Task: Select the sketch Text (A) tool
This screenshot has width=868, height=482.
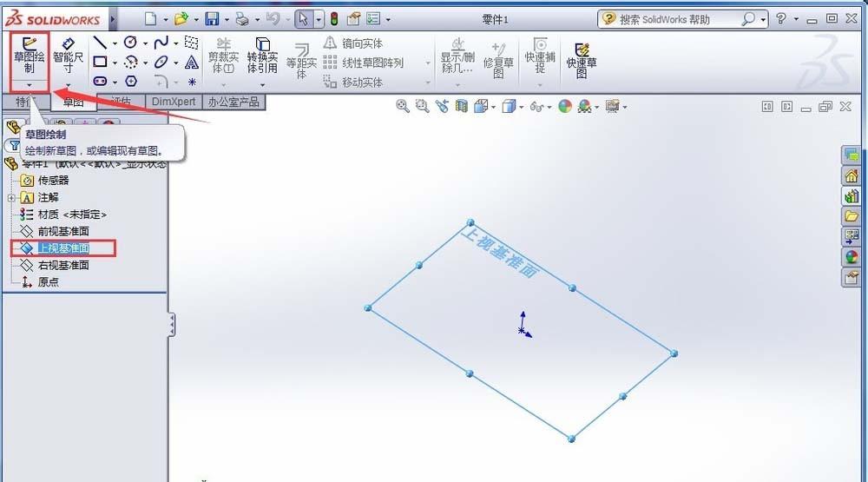Action: pyautogui.click(x=192, y=62)
